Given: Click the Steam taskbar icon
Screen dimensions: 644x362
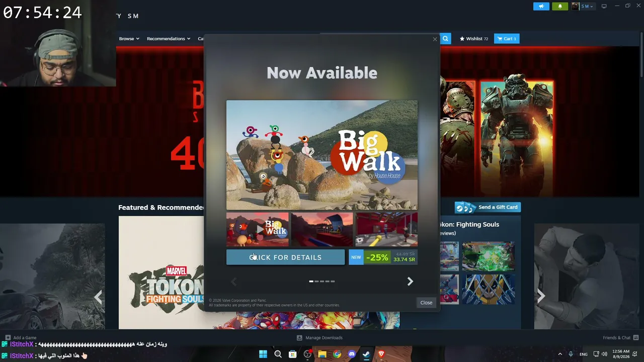Looking at the screenshot, I should pos(366,354).
